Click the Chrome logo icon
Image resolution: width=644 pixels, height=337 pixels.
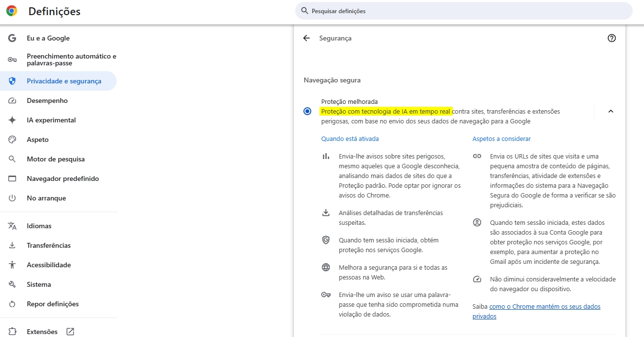(12, 11)
